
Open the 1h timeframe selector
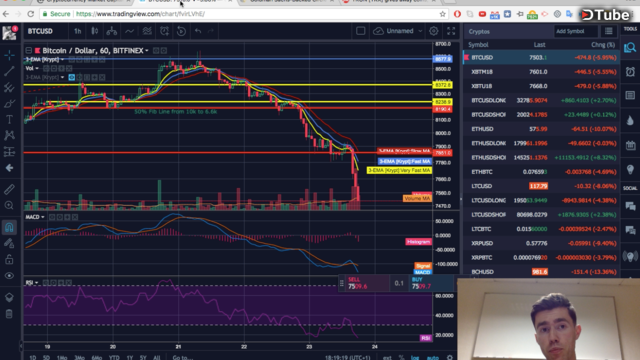[77, 31]
